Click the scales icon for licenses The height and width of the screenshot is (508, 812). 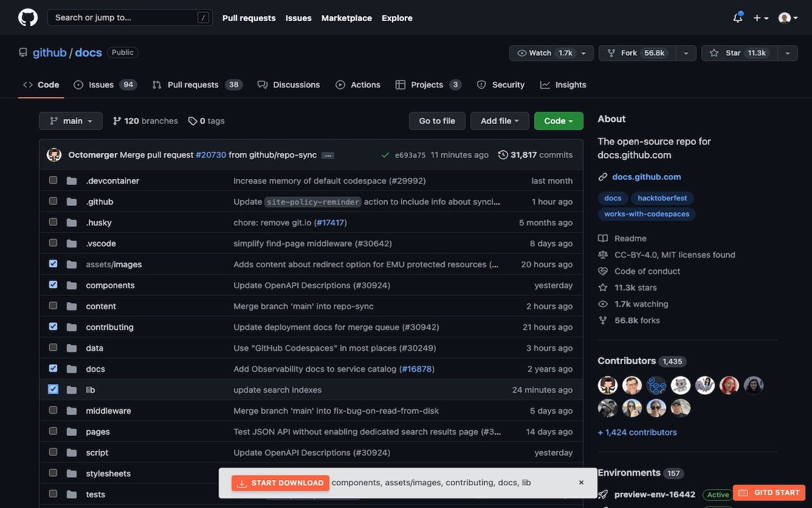(601, 254)
